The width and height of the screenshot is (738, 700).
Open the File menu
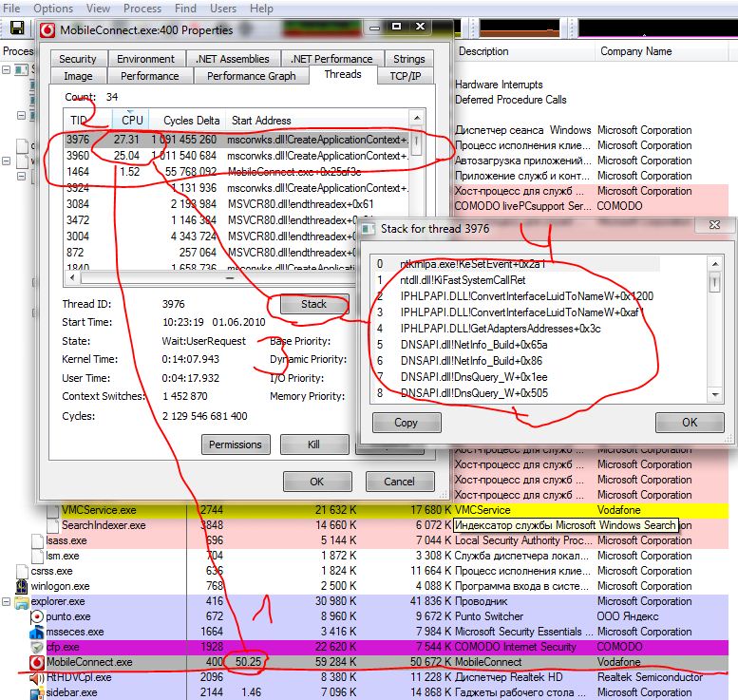(x=11, y=9)
